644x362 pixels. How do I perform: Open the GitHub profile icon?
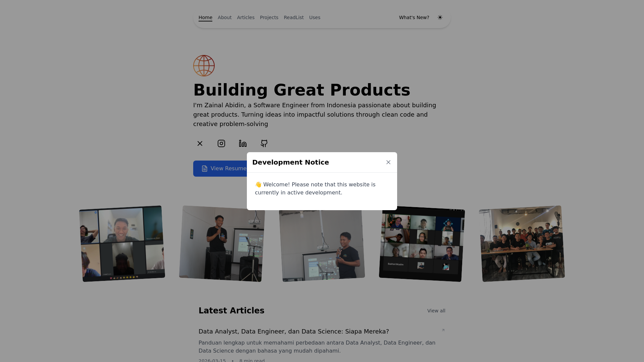(x=264, y=143)
